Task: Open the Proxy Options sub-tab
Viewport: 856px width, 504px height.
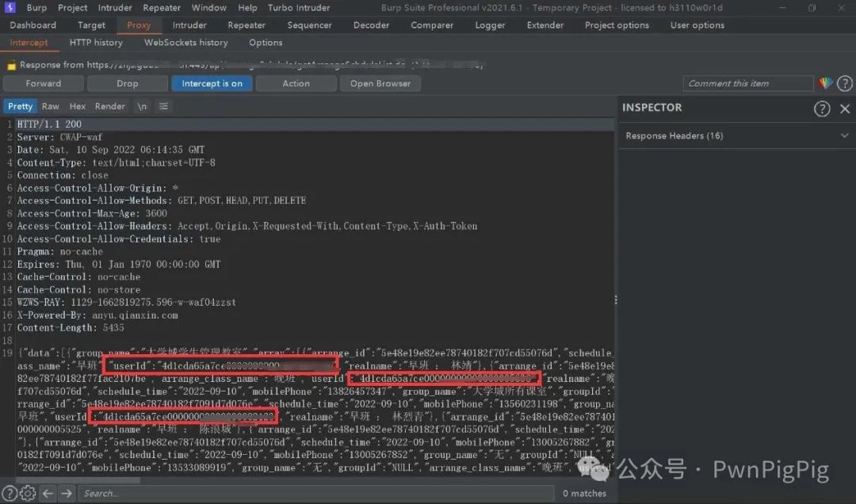Action: tap(266, 43)
